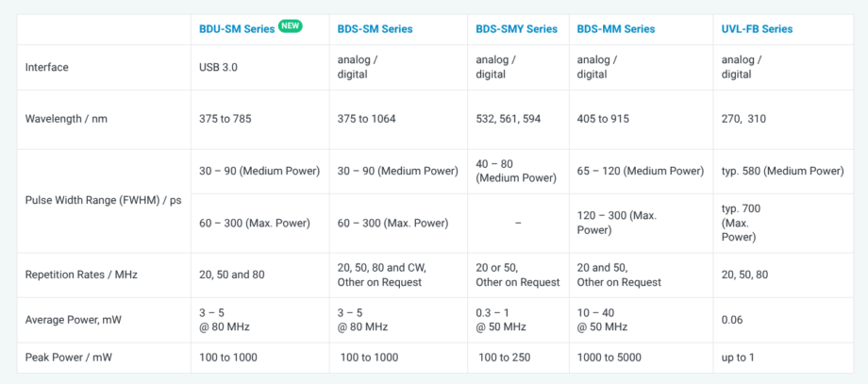The width and height of the screenshot is (868, 384).
Task: Click the USB 3.0 interface cell
Action: pyautogui.click(x=219, y=68)
